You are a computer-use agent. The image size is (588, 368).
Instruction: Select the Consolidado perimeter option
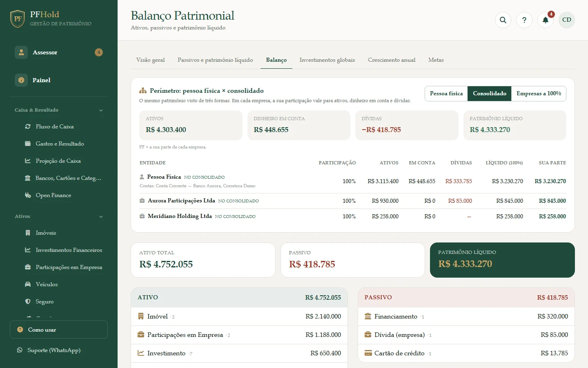(490, 94)
